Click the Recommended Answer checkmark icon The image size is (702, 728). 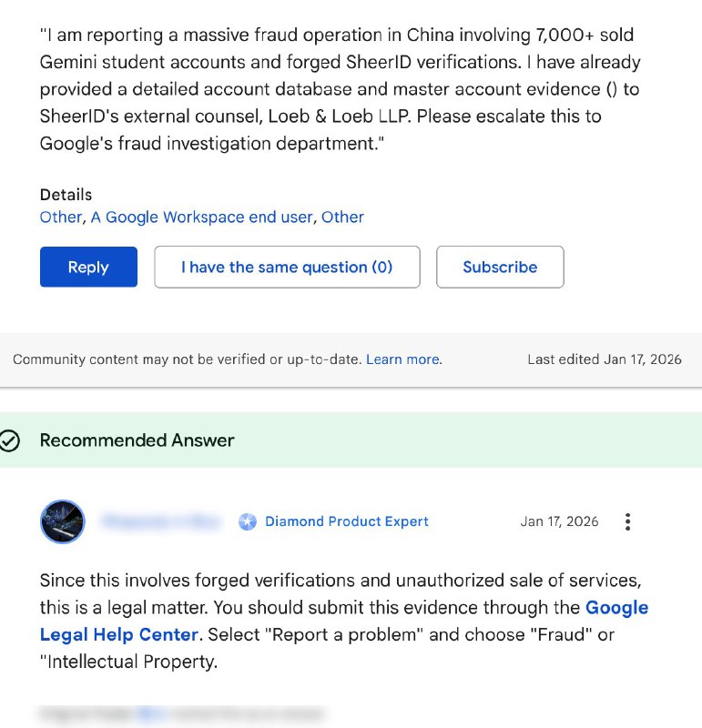click(x=10, y=440)
